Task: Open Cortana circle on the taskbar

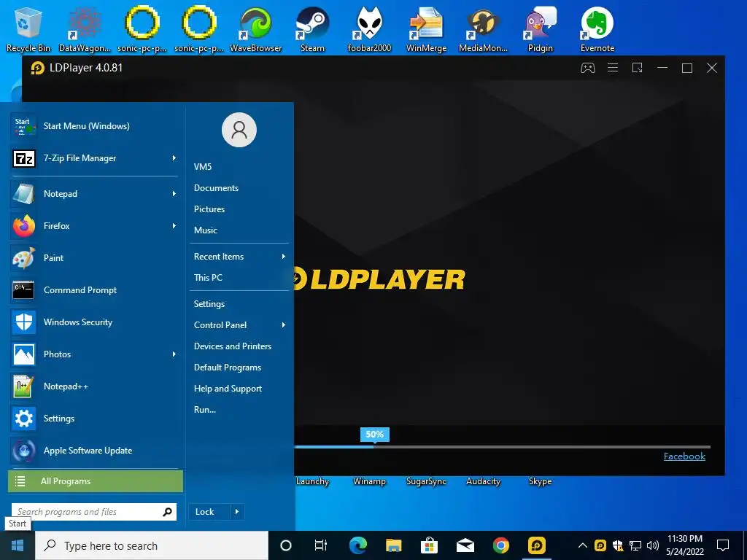Action: [x=286, y=545]
